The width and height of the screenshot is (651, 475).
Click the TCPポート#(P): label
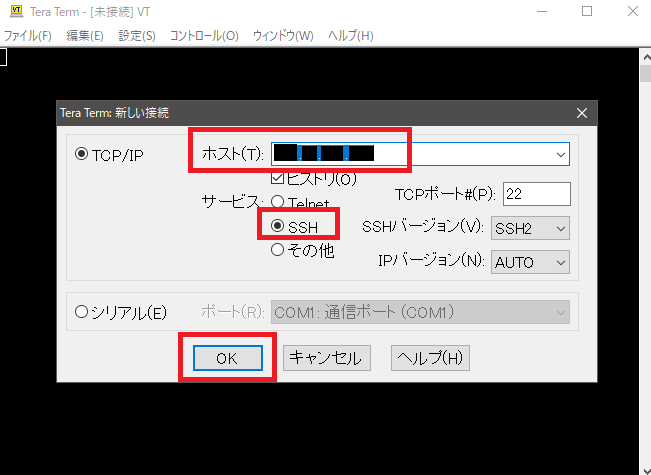click(445, 194)
